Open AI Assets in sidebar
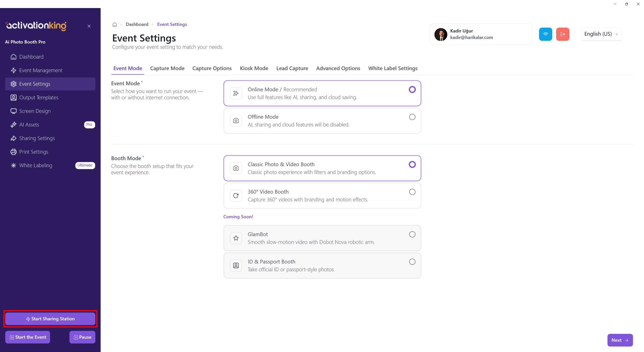Screen dimensions: 644x352 coord(29,125)
